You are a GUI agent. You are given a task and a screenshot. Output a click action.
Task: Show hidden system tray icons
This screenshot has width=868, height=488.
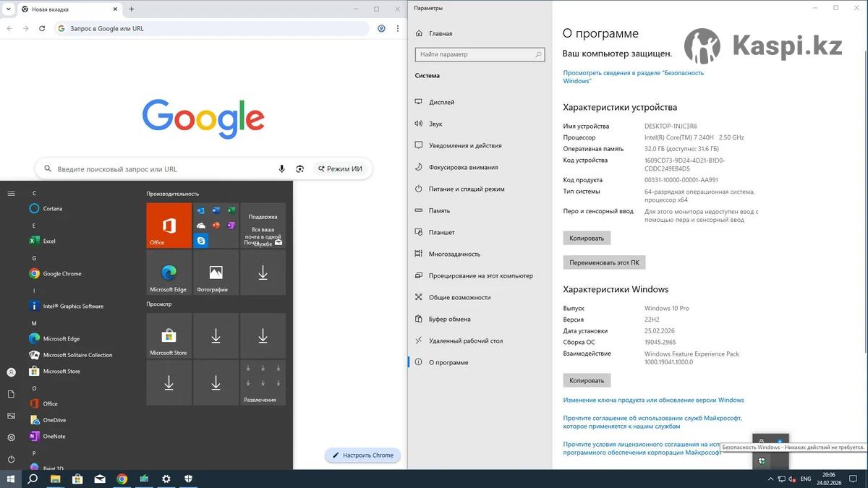[x=769, y=479]
